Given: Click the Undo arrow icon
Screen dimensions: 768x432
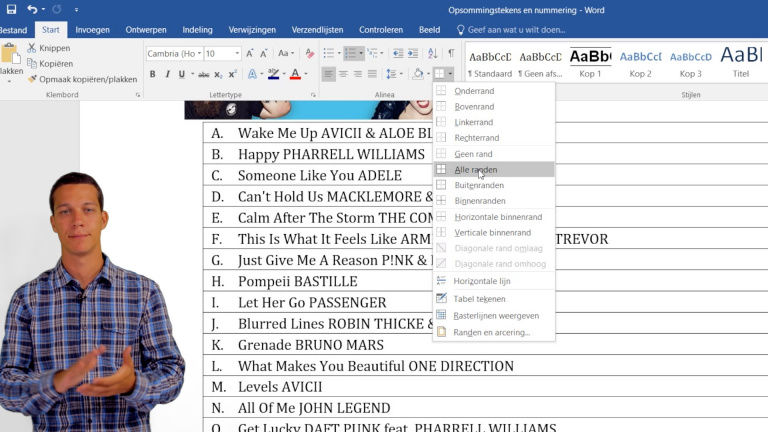Looking at the screenshot, I should [32, 9].
